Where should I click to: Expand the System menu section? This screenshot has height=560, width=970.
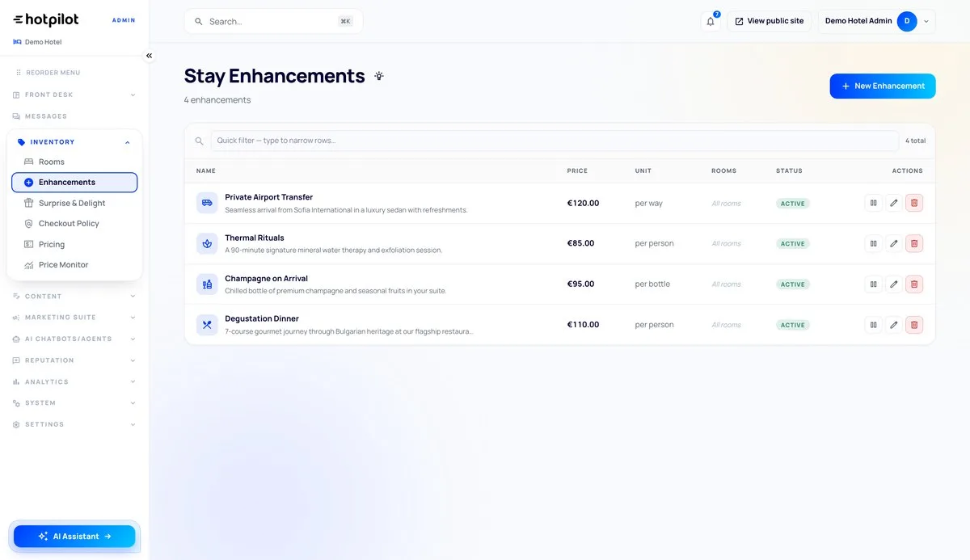pos(74,403)
